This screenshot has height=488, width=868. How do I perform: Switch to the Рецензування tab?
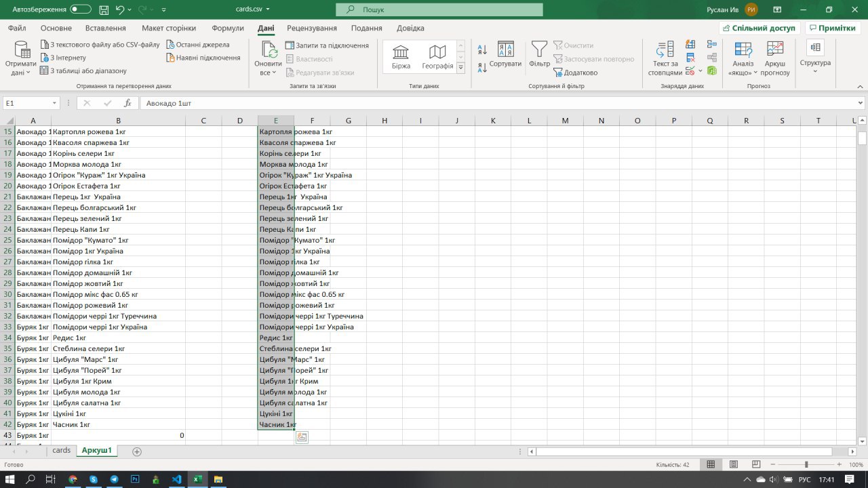(x=312, y=28)
